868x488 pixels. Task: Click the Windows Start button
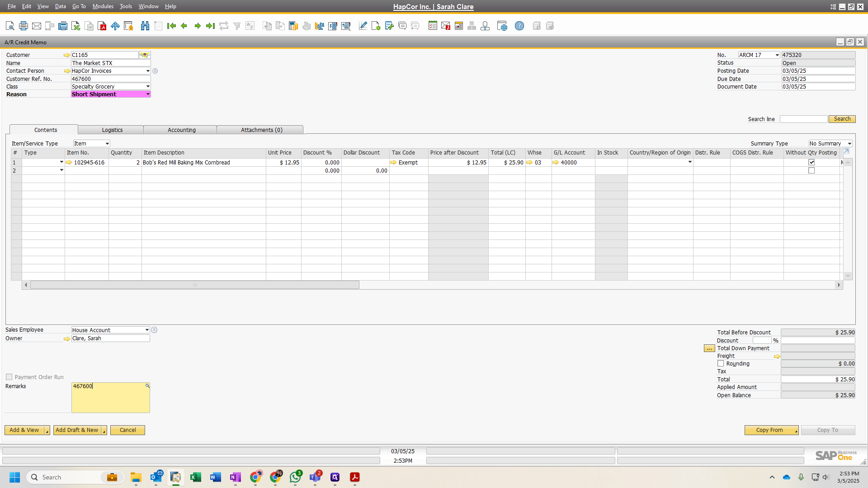(x=15, y=477)
